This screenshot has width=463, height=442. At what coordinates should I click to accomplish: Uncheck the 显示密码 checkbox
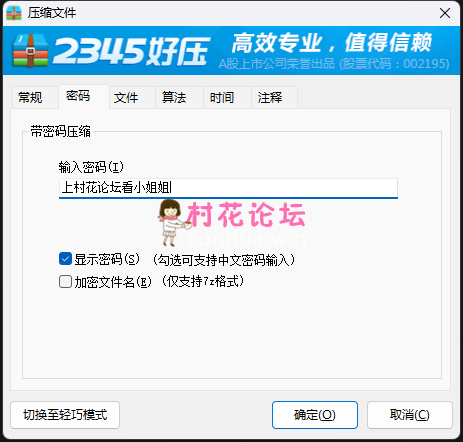65,259
